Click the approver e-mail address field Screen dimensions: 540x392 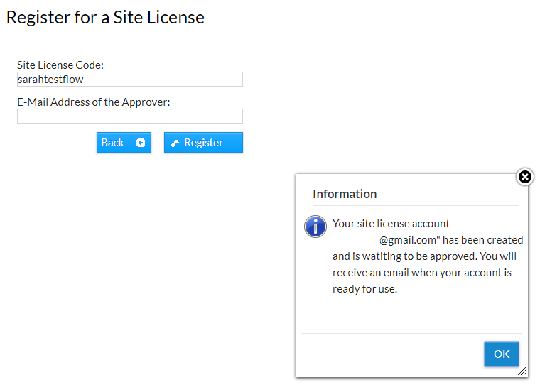[x=129, y=116]
